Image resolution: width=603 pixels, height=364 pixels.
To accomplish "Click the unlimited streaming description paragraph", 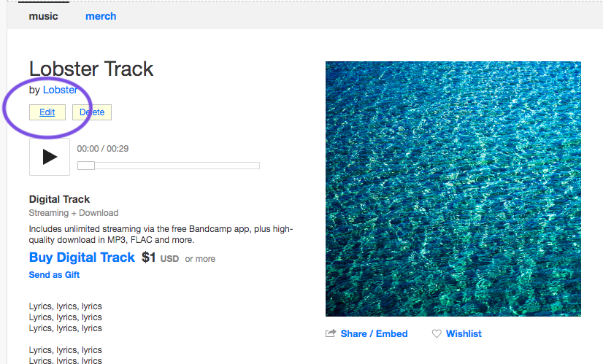I will (161, 234).
